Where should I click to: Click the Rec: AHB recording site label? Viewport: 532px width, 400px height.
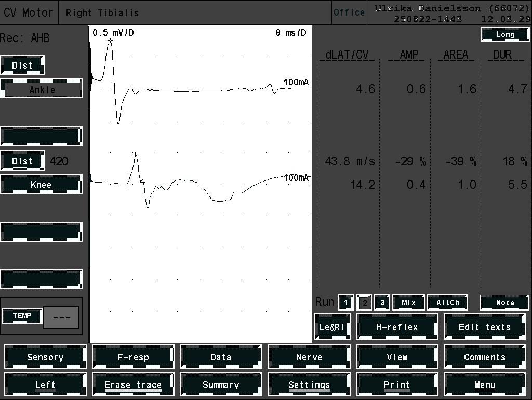pos(25,37)
